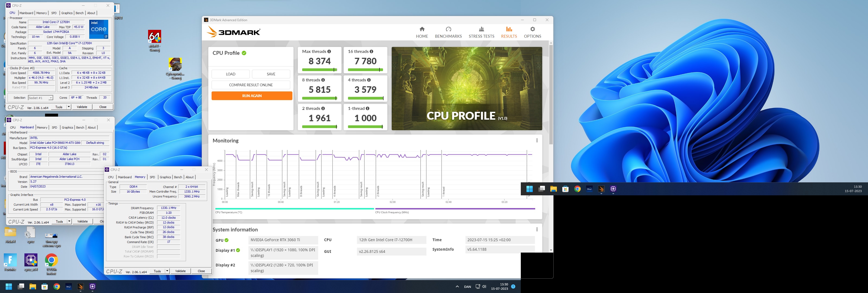Open Benchmarks in 3DMark navigation
Image resolution: width=868 pixels, height=293 pixels.
click(448, 32)
